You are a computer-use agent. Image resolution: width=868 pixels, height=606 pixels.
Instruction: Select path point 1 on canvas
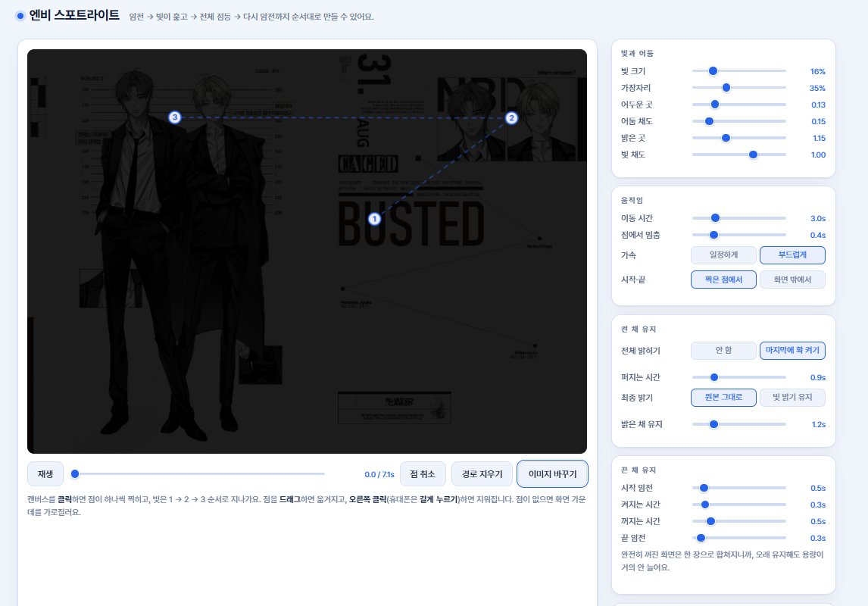[x=374, y=219]
